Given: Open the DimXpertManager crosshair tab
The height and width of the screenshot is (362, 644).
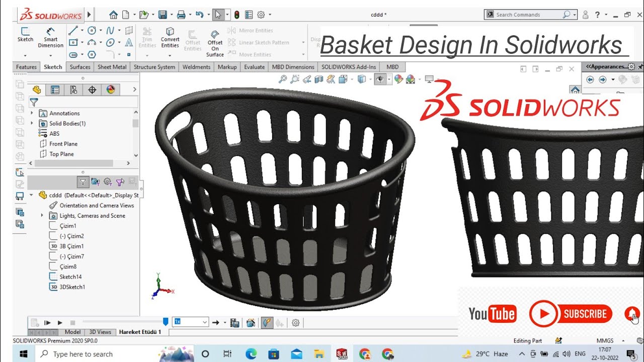Looking at the screenshot, I should point(92,90).
